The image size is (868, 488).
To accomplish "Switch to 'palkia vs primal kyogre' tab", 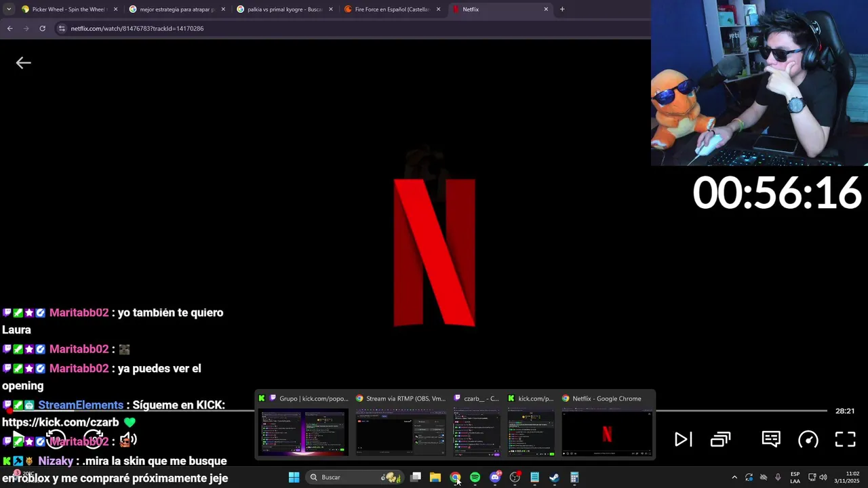I will 285,9.
